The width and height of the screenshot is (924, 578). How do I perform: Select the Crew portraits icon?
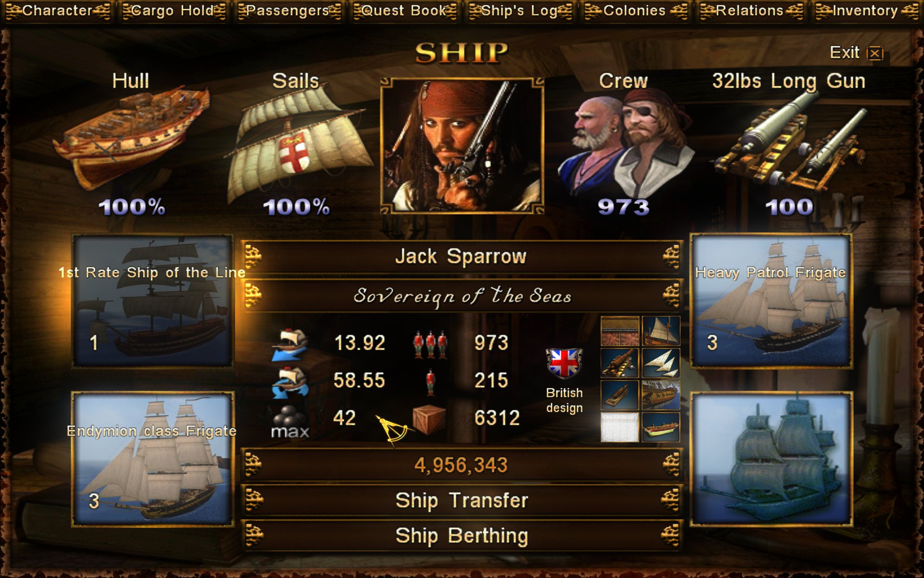tap(625, 144)
